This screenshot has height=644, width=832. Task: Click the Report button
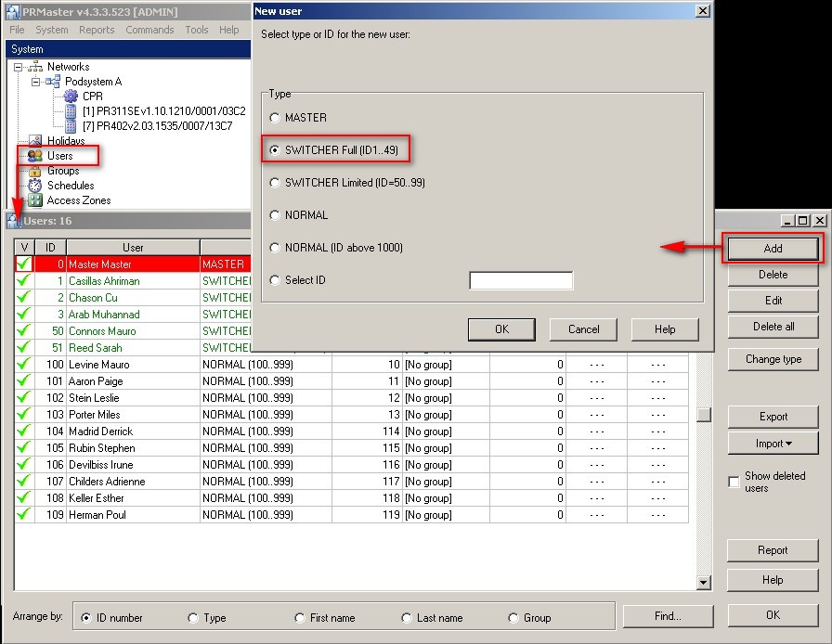pos(773,550)
